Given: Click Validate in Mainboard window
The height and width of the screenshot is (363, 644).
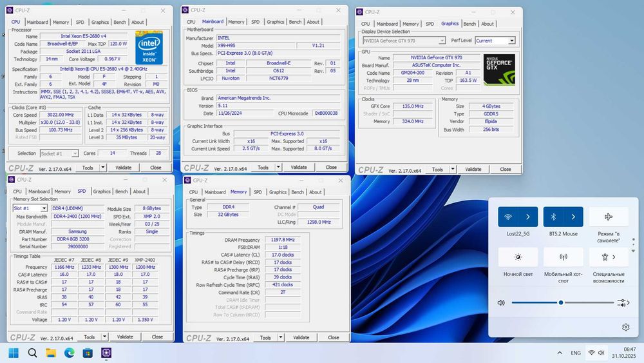Looking at the screenshot, I should 299,167.
